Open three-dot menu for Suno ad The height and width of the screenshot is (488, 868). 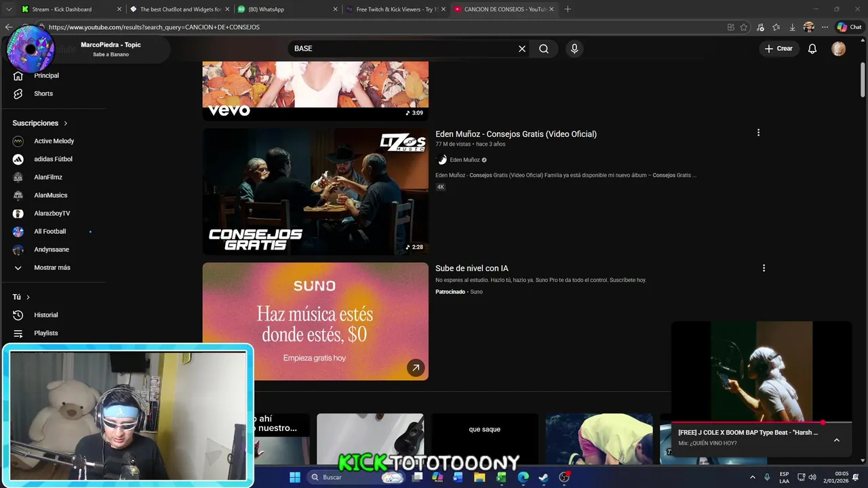(x=764, y=268)
